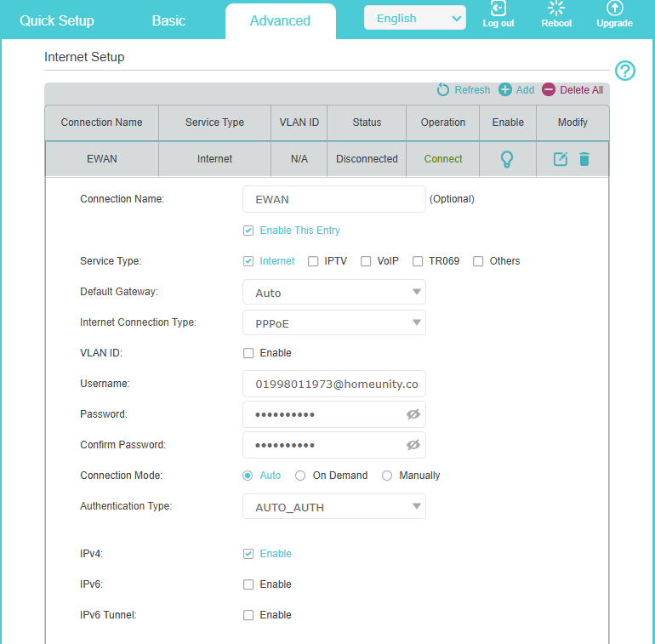Click the Delete All minus icon
Viewport: 655px width, 644px height.
point(549,90)
